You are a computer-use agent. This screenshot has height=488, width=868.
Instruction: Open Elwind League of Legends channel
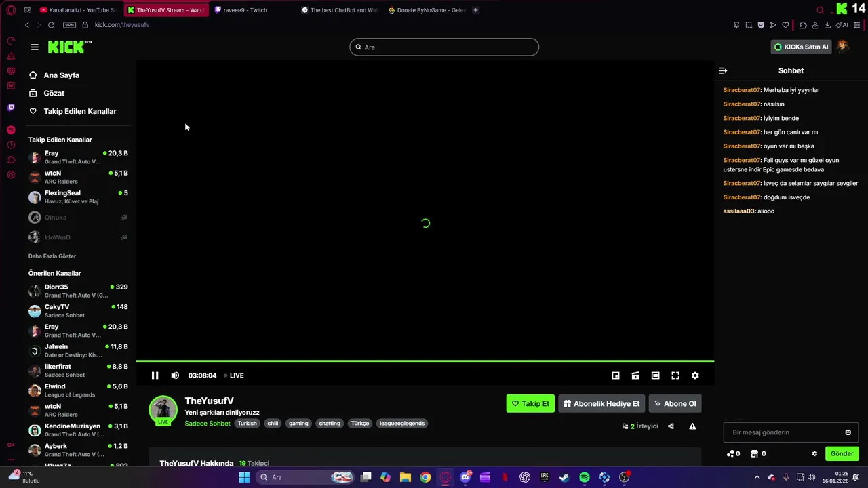[78, 390]
